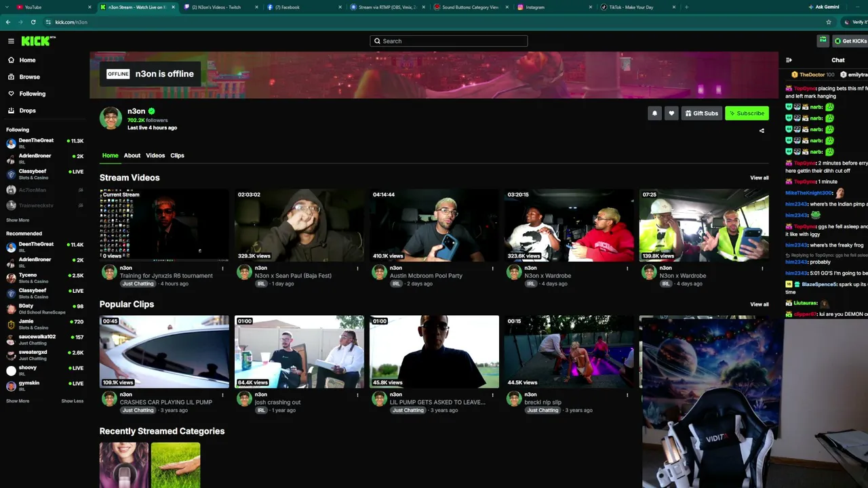Open options menu for CRASHES CAR clip
This screenshot has width=868, height=488.
pyautogui.click(x=222, y=394)
